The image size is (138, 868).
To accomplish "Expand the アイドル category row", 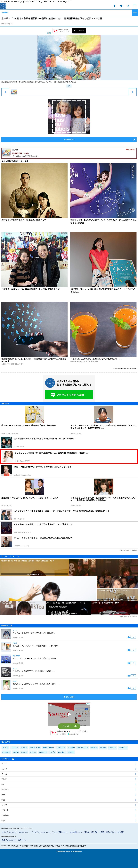I will click(69, 789).
